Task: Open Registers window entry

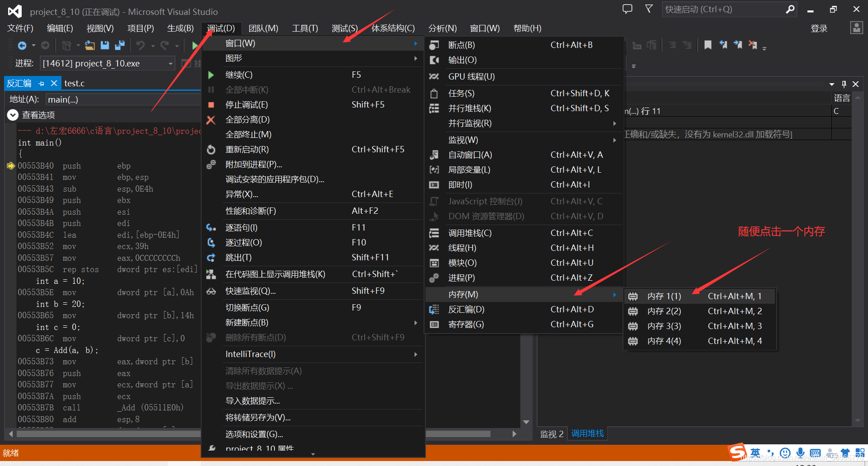Action: (x=524, y=324)
